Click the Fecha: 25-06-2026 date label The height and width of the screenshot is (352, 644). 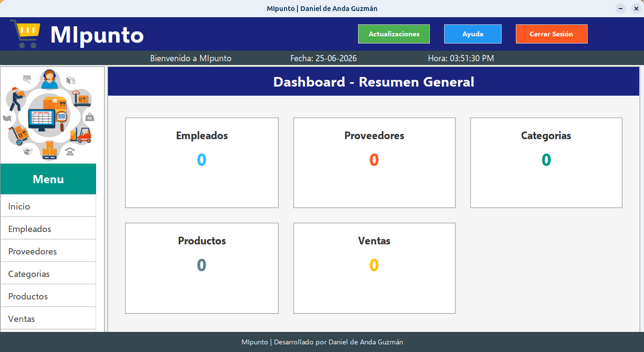pyautogui.click(x=324, y=58)
